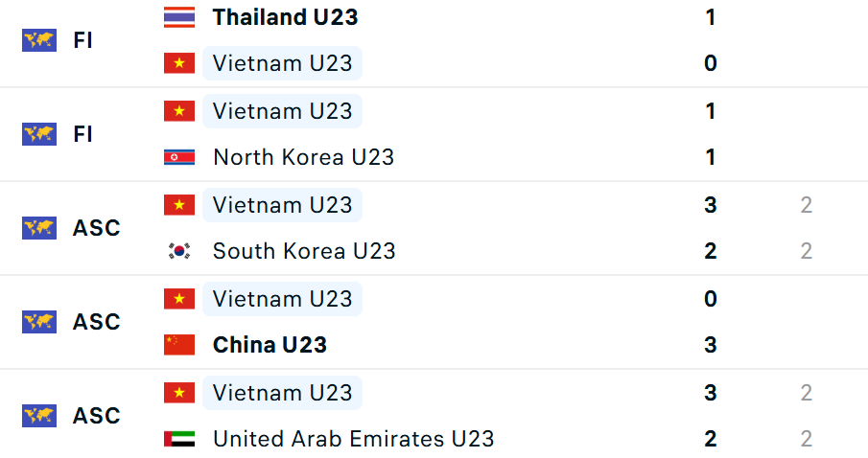Image resolution: width=868 pixels, height=458 pixels.
Task: Click Vietnam U23 in the China match
Action: click(283, 299)
